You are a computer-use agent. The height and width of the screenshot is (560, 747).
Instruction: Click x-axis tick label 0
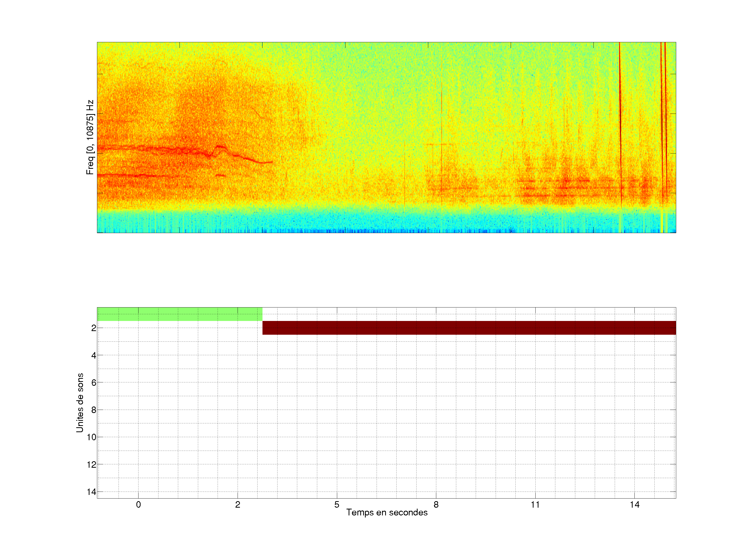[139, 505]
